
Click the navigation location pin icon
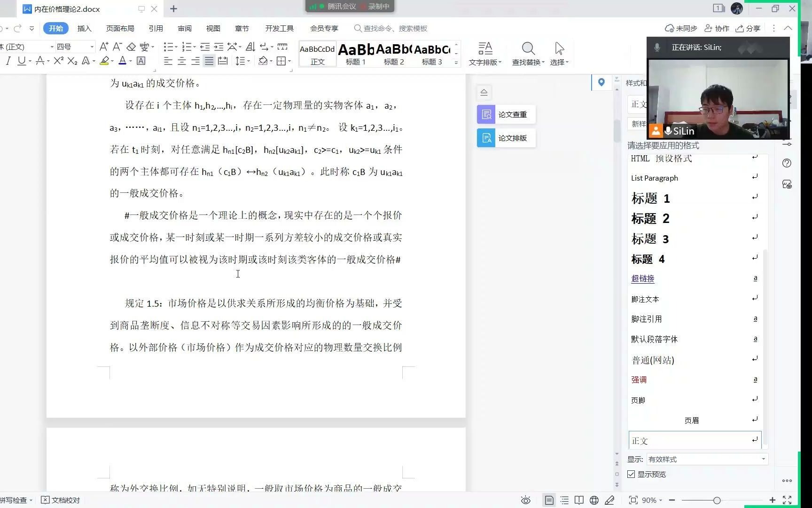tap(601, 82)
